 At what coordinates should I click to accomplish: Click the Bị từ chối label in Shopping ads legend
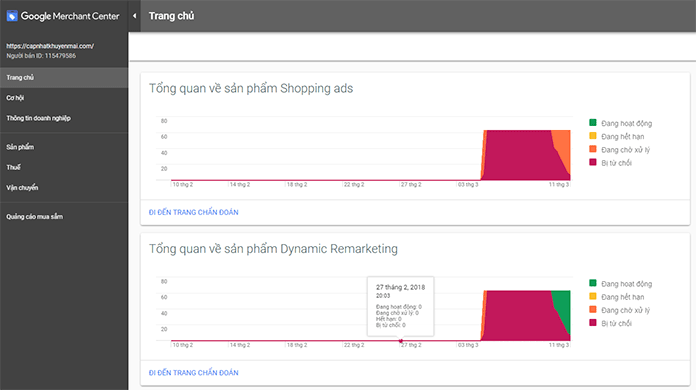tap(616, 163)
